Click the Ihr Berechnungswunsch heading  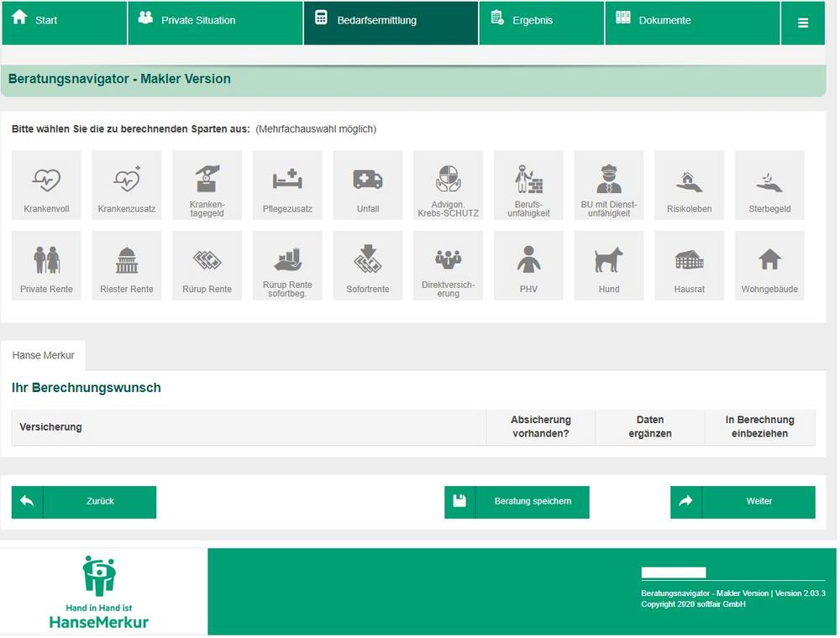coord(87,388)
